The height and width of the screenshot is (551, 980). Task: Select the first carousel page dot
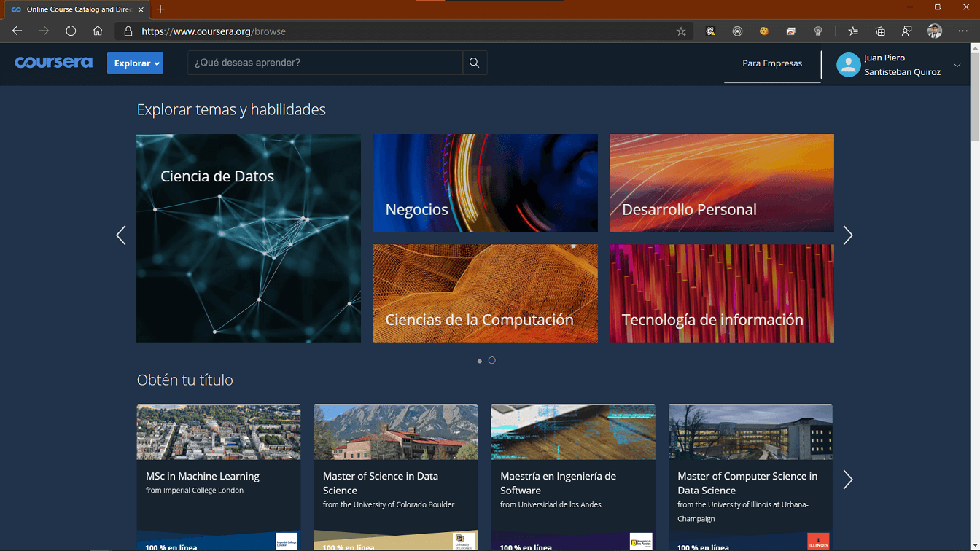[479, 361]
